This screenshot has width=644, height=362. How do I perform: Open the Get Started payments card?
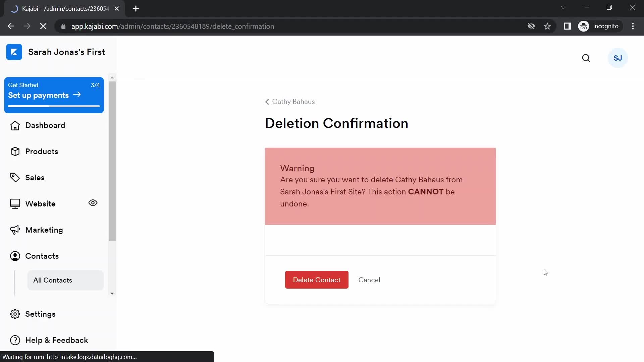[x=54, y=95]
